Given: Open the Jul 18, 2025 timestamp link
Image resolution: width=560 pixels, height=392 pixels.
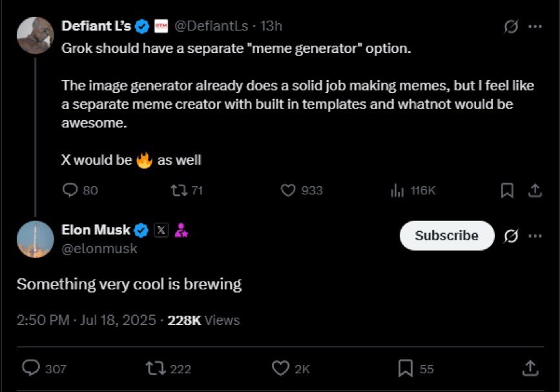Looking at the screenshot, I should tap(118, 320).
